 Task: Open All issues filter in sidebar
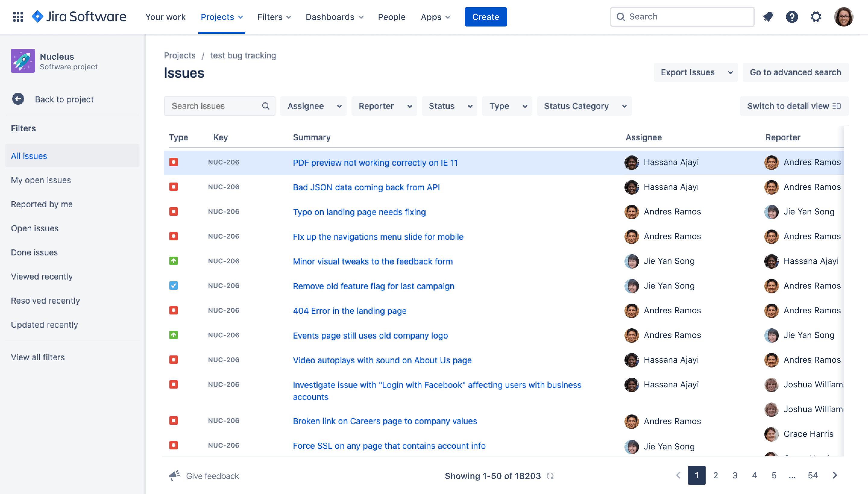coord(29,155)
